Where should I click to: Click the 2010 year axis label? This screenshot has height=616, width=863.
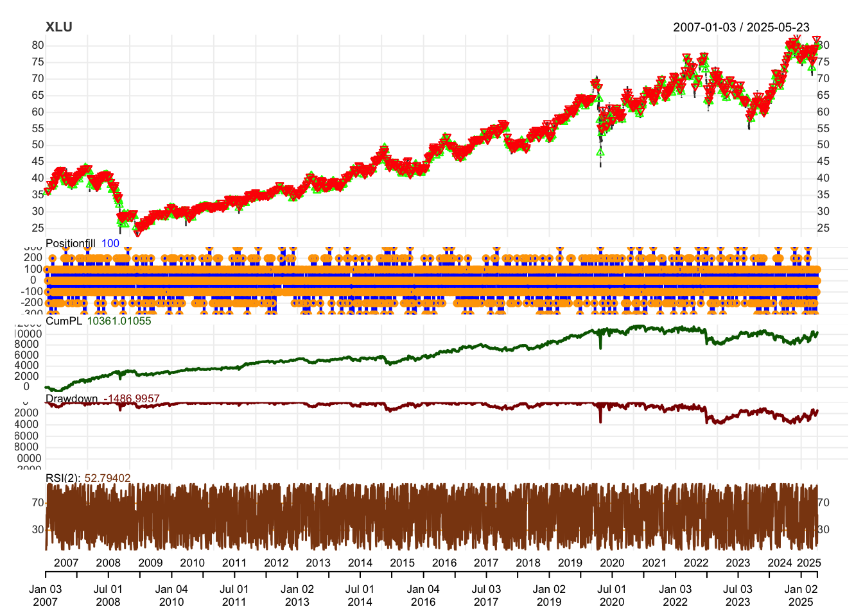click(x=193, y=563)
